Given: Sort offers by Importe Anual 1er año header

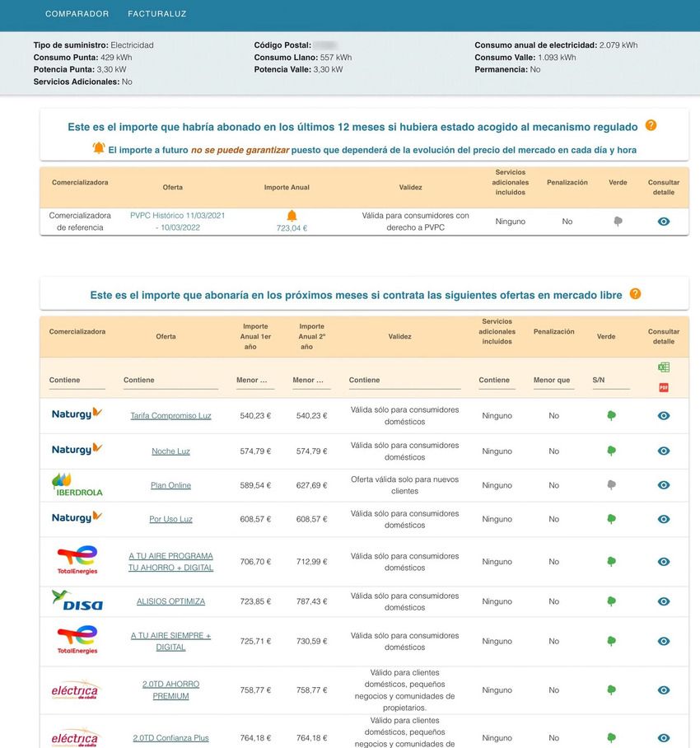Looking at the screenshot, I should (255, 336).
